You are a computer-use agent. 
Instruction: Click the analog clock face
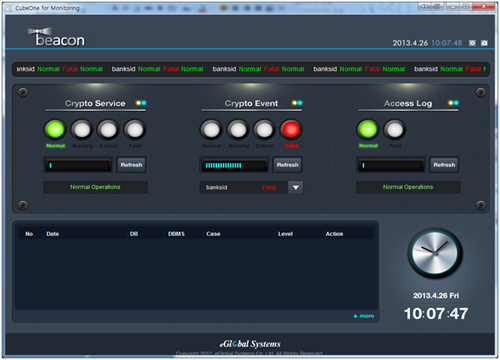[x=435, y=253]
